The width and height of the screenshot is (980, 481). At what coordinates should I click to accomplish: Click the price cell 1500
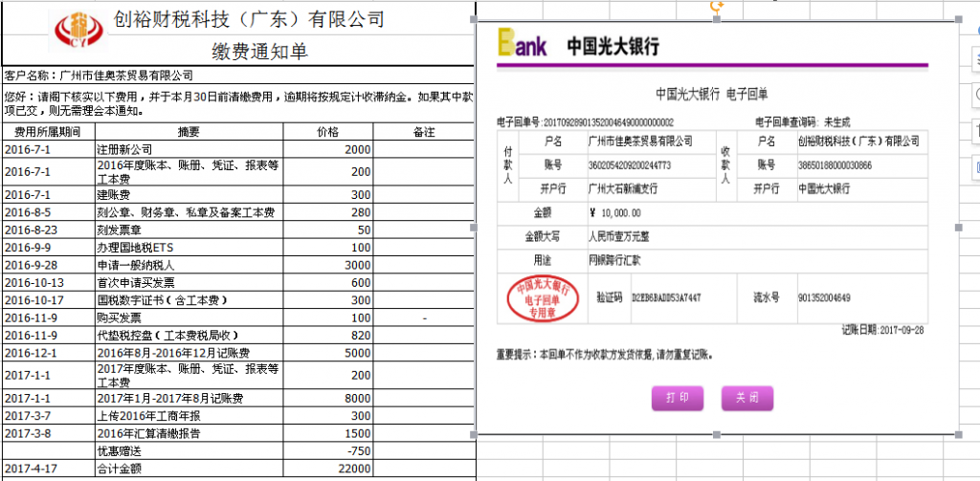point(328,433)
